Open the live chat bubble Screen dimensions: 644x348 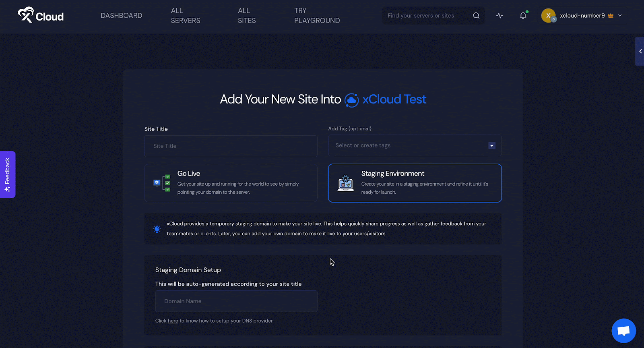[623, 331]
